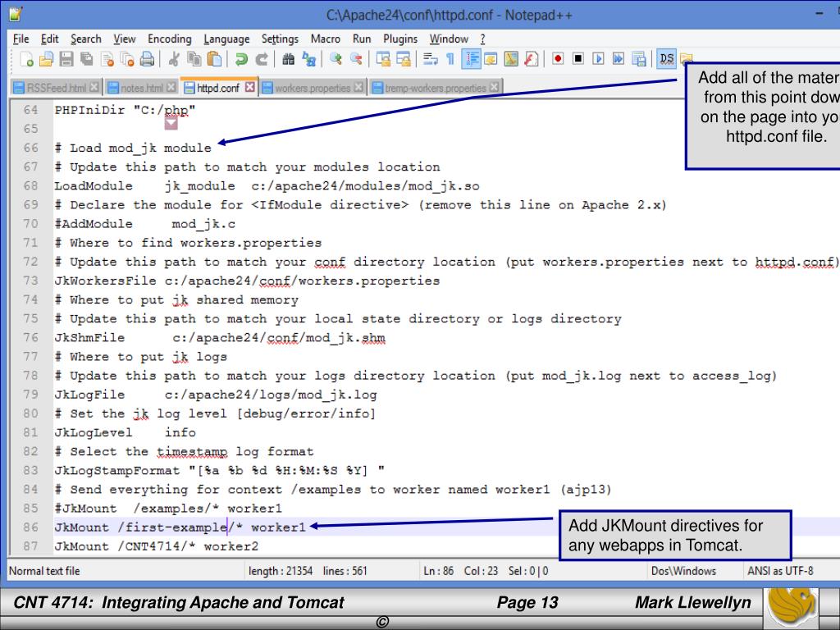Create a new document with the New icon
Viewport: 840px width, 630px height.
coord(26,59)
